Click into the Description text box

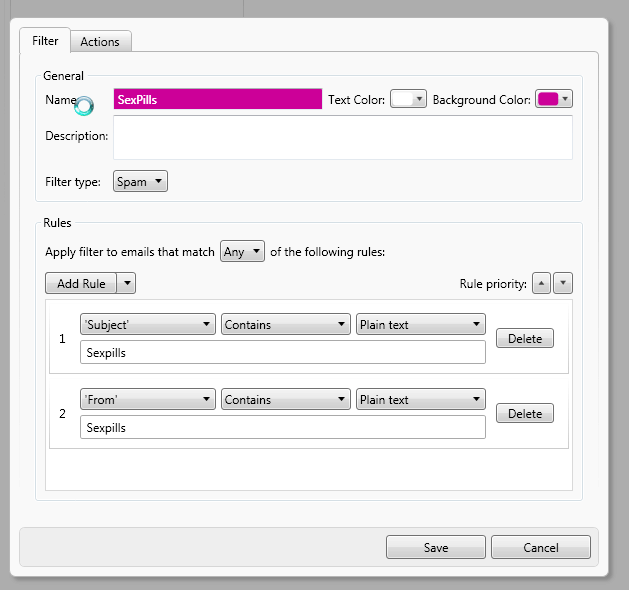(343, 137)
